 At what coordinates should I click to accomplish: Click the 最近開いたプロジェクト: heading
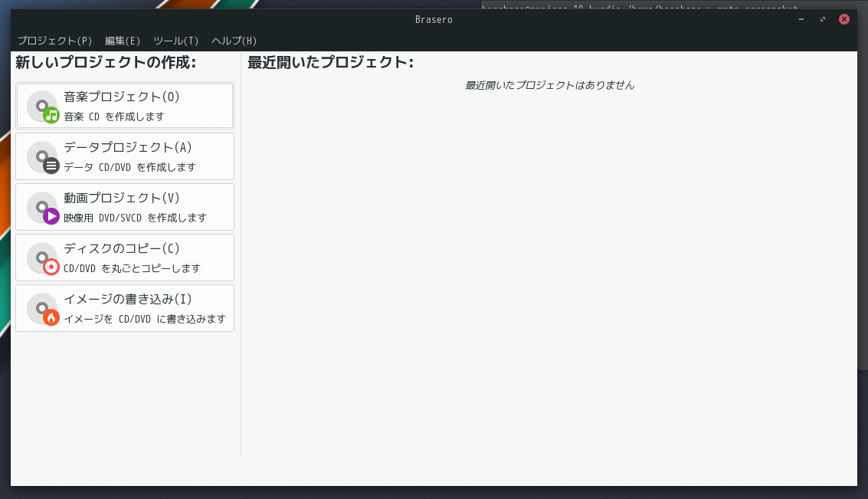point(330,63)
